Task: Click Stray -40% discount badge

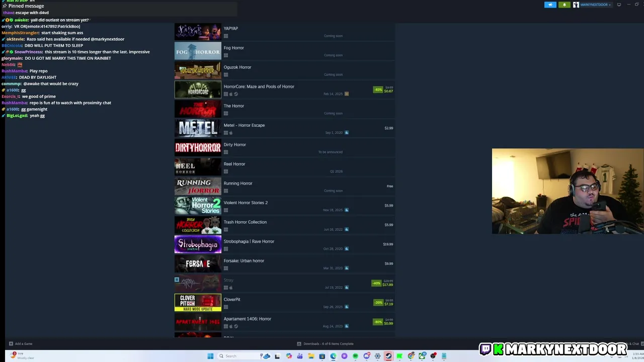Action: point(376,283)
